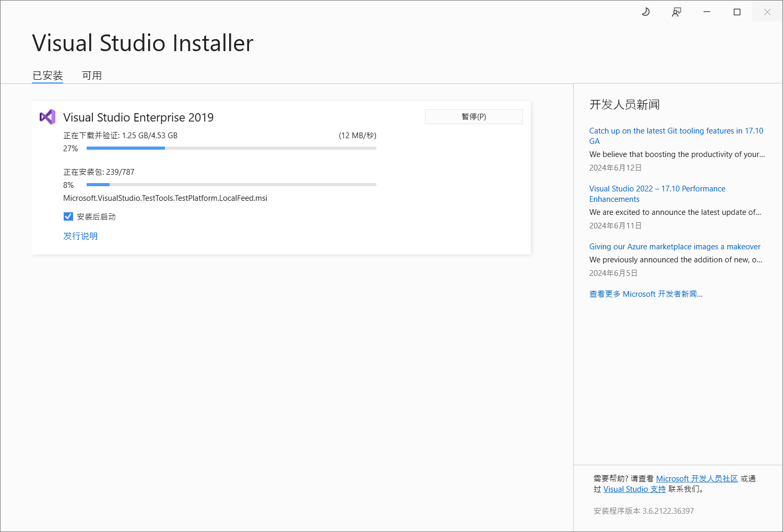Click the 2024年6月5日 date text

(x=613, y=273)
